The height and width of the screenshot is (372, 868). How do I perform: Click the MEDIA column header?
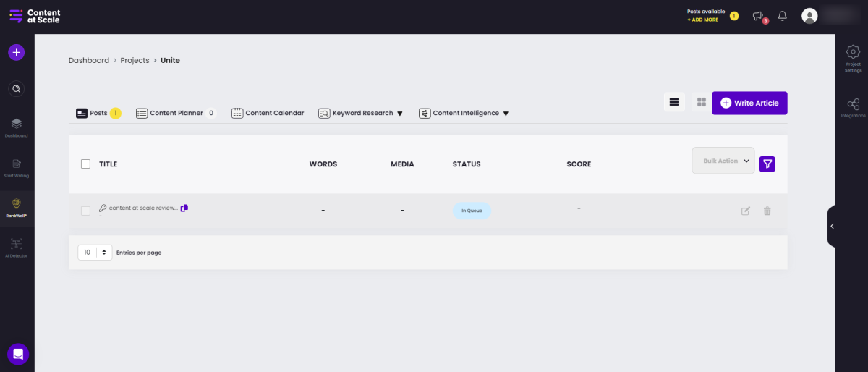coord(402,164)
